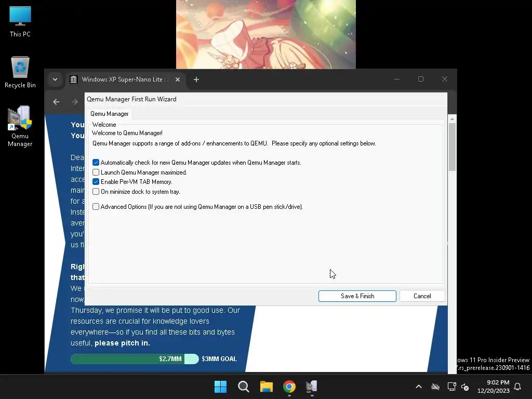Open taskbar Search

[244, 387]
